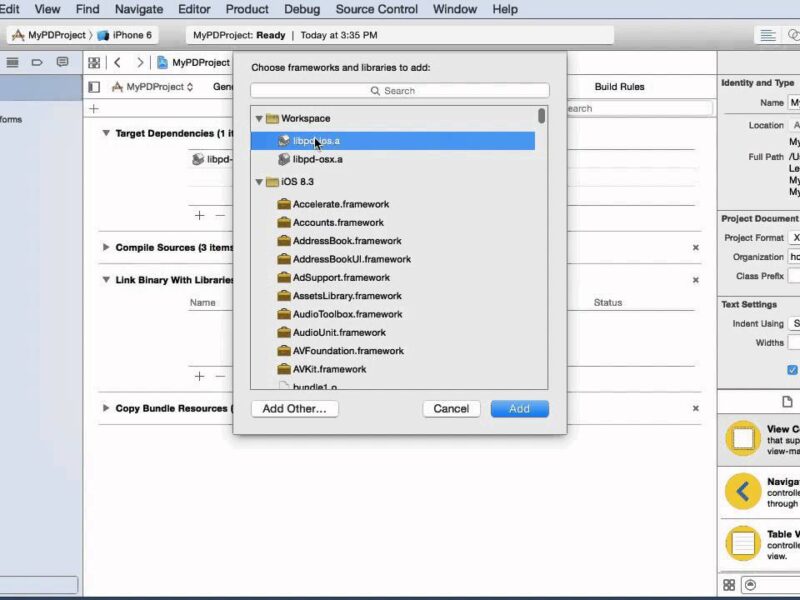
Task: Remove the Copy Bundle Resources phase
Action: [x=696, y=408]
